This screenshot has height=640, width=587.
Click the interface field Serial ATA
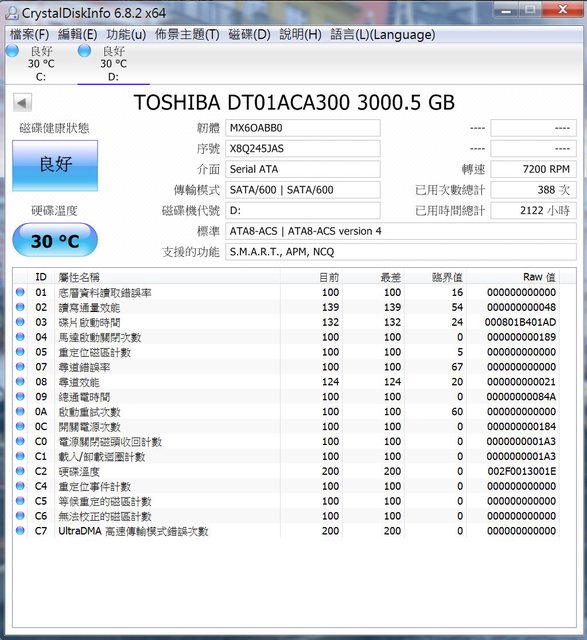click(x=302, y=169)
